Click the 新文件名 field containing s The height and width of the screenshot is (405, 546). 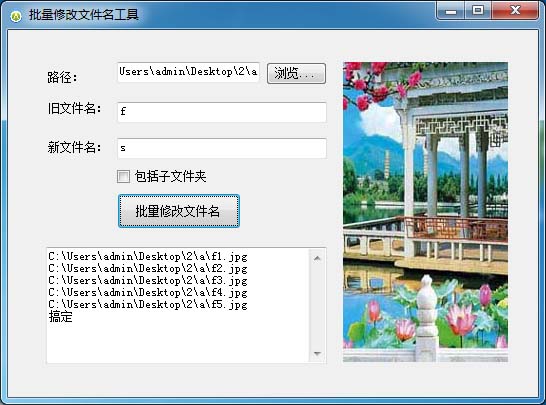coord(222,148)
